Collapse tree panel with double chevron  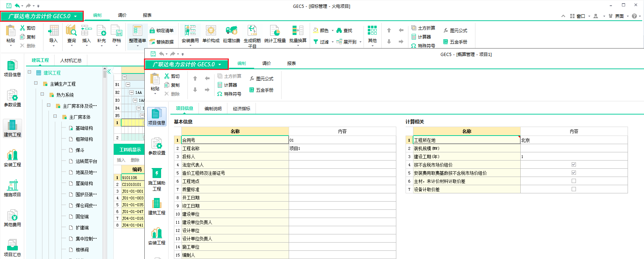109,71
